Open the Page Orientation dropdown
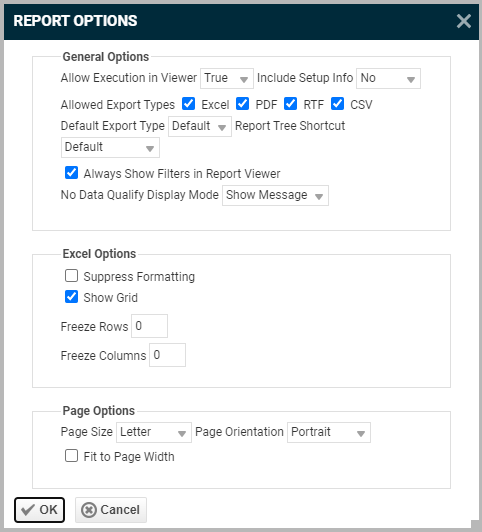 point(329,432)
